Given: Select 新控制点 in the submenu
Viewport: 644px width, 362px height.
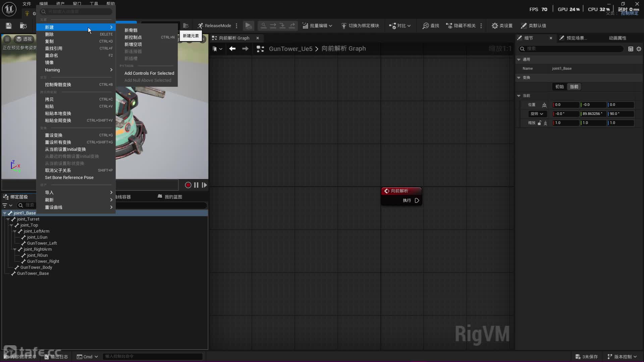Looking at the screenshot, I should (133, 37).
